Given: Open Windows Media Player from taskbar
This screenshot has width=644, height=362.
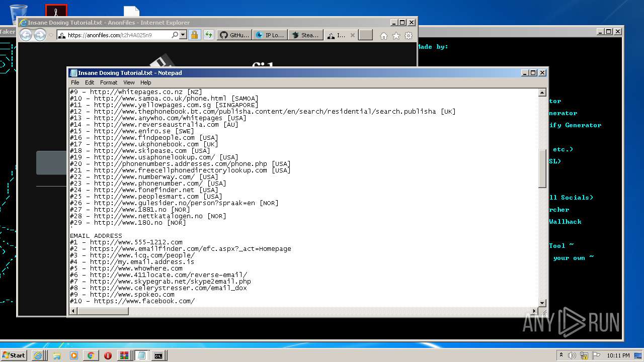Looking at the screenshot, I should (74, 355).
